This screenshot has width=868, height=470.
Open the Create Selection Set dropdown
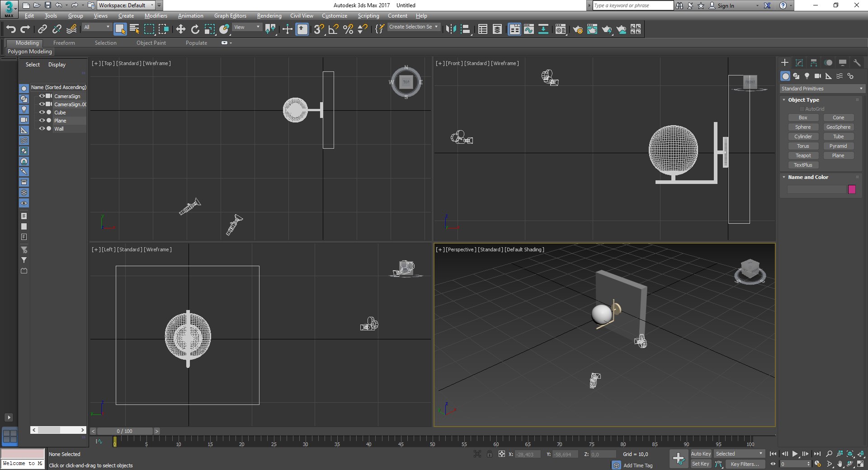413,27
